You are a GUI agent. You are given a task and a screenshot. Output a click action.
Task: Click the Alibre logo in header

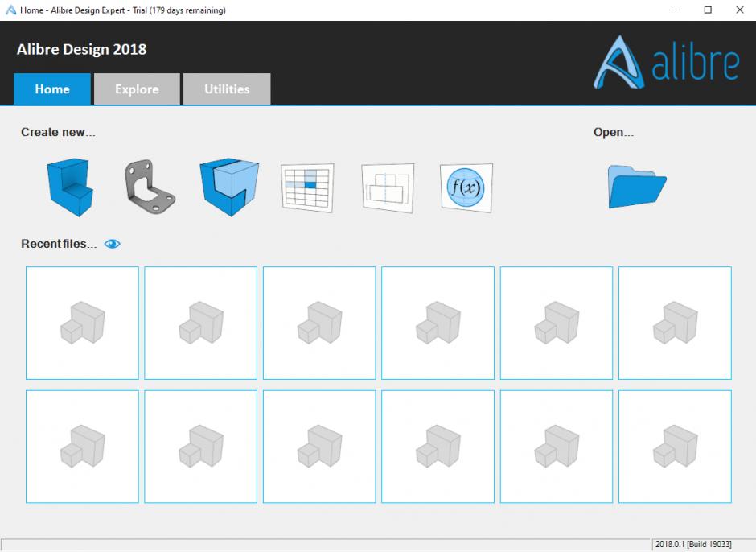click(666, 62)
